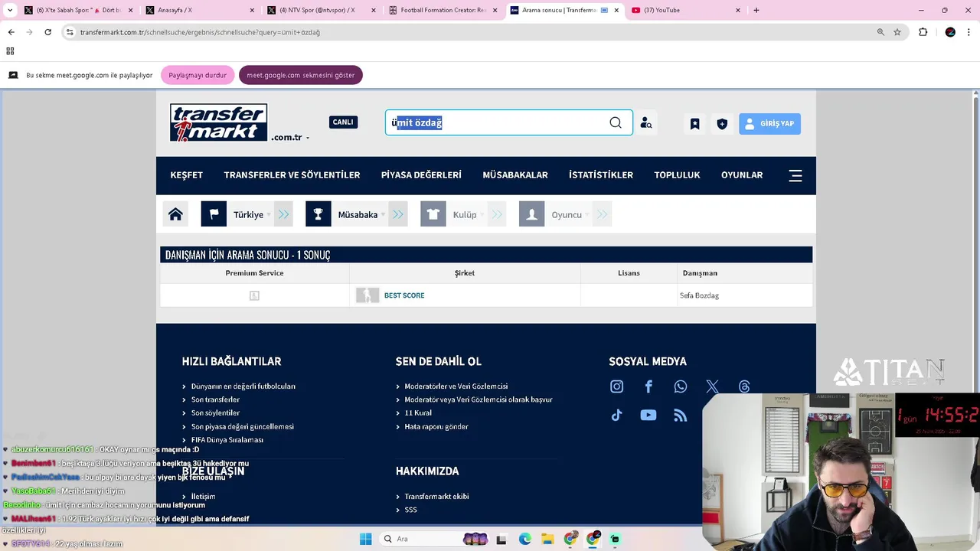Bookmark this page with the star icon
980x551 pixels.
click(x=897, y=32)
